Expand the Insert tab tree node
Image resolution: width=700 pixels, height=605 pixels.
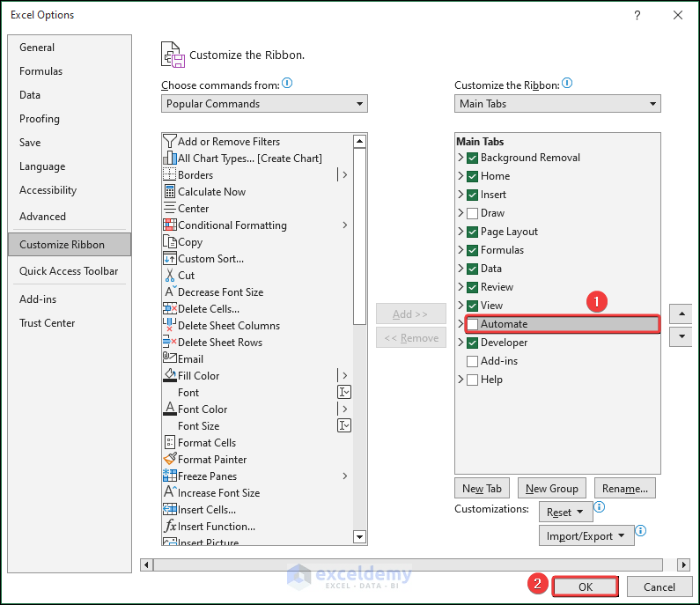461,195
